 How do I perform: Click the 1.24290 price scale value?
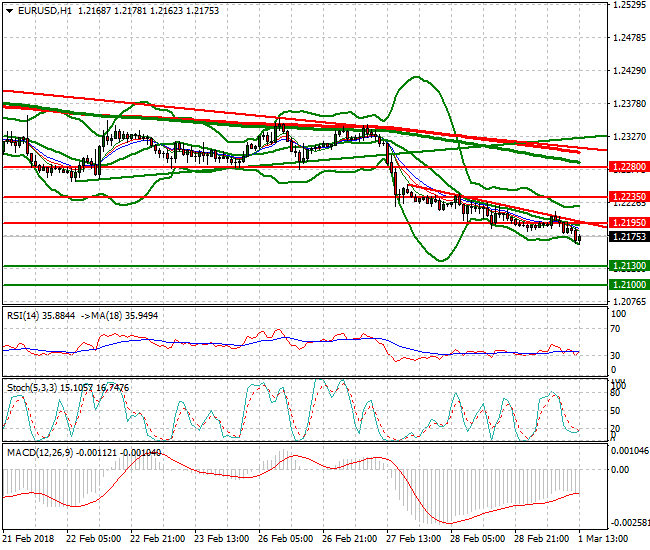coord(629,70)
